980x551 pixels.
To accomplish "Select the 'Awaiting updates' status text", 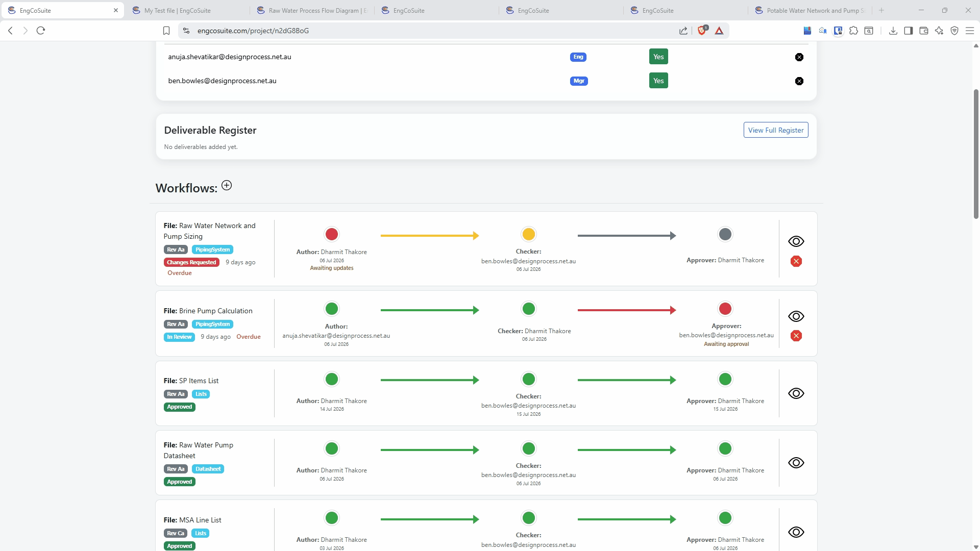I will [331, 268].
